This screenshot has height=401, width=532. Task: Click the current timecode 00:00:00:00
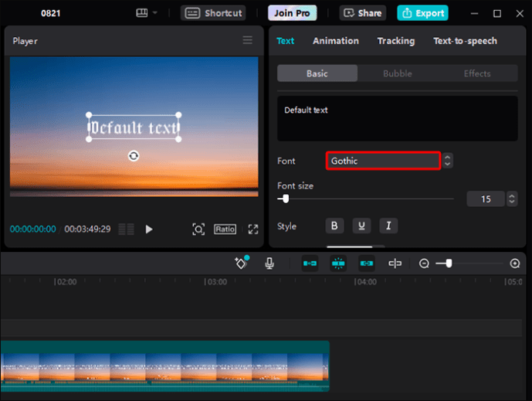tap(33, 229)
